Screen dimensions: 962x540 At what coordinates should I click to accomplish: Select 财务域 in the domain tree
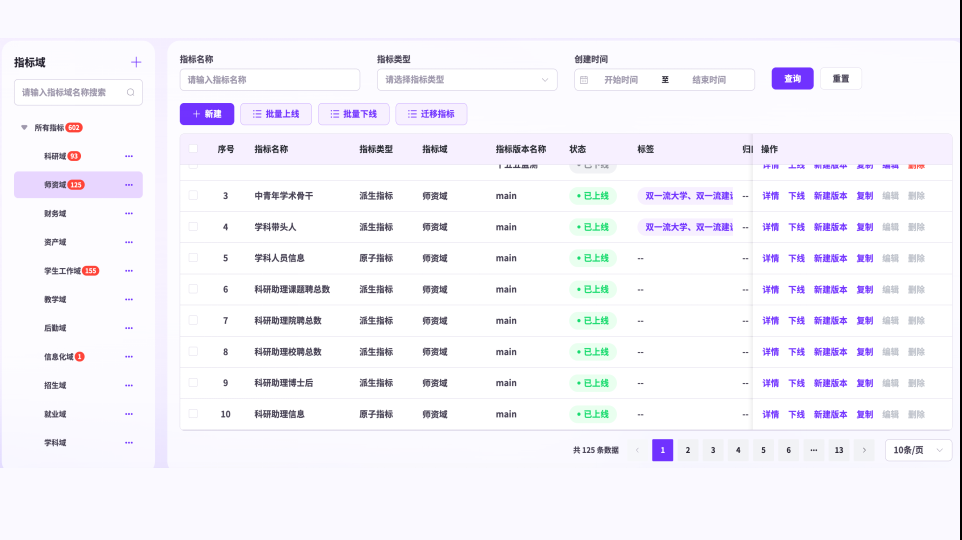tap(55, 214)
